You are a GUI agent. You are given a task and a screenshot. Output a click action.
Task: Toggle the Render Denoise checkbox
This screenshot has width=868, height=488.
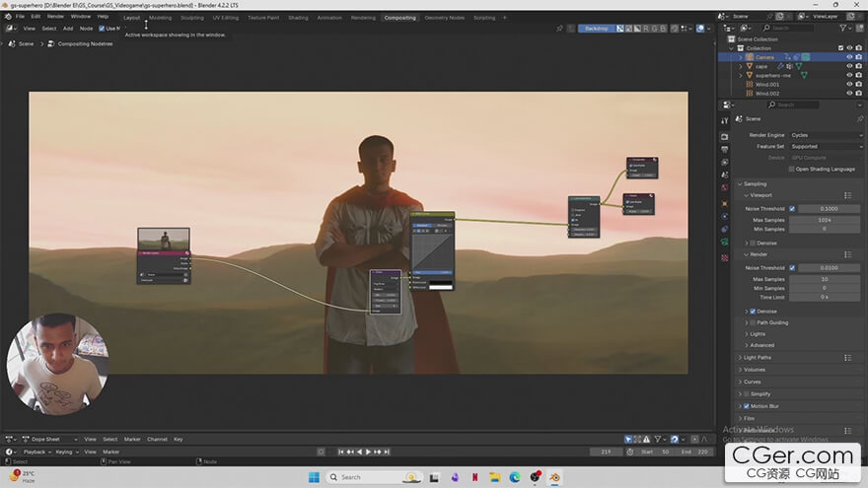tap(753, 312)
